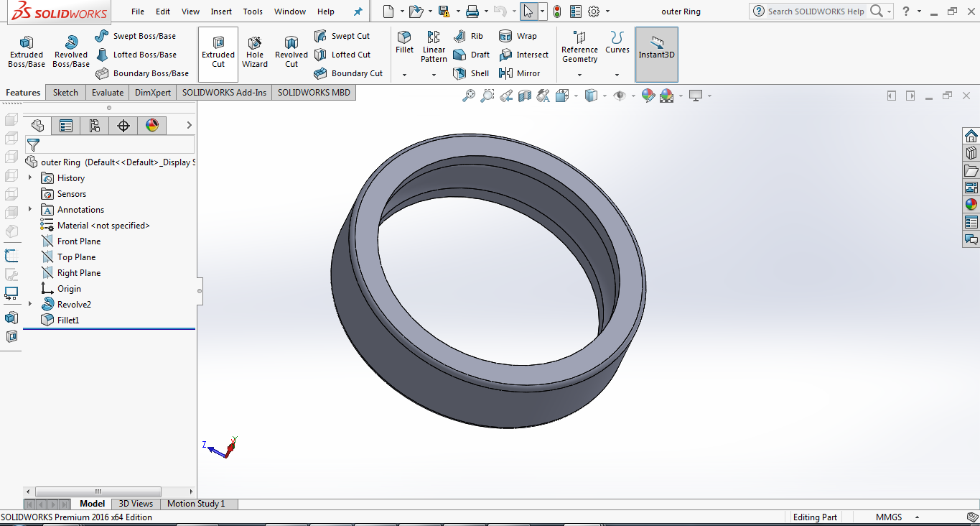980x526 pixels.
Task: Open the ConfigurationManager tab icon
Action: [x=94, y=126]
